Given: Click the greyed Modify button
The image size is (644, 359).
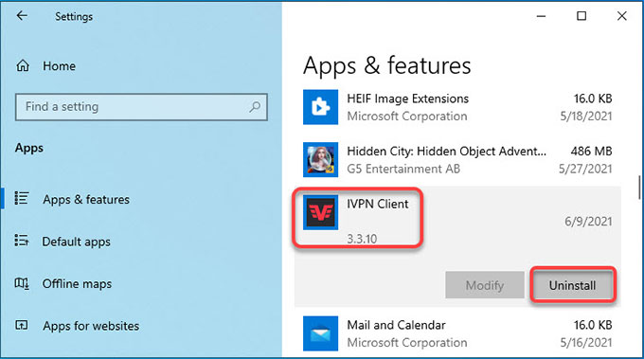Looking at the screenshot, I should 485,285.
